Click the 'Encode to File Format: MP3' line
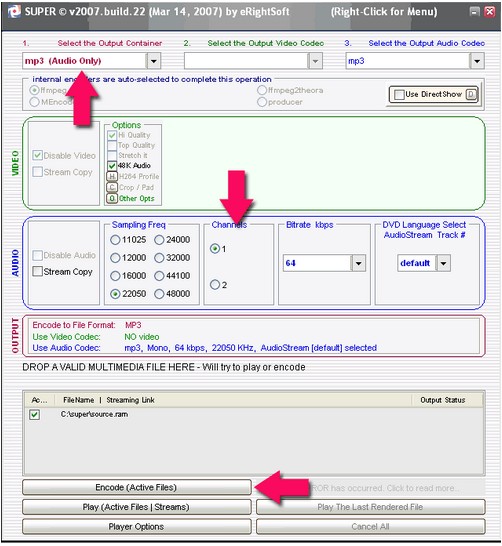Screen dimensions: 502x546 pyautogui.click(x=87, y=325)
